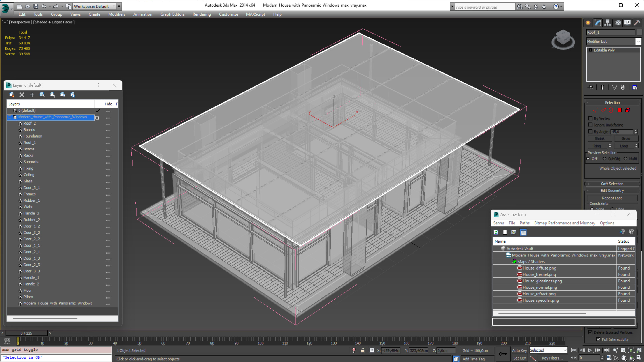The image size is (644, 362).
Task: Click the Loop selection button
Action: (623, 146)
